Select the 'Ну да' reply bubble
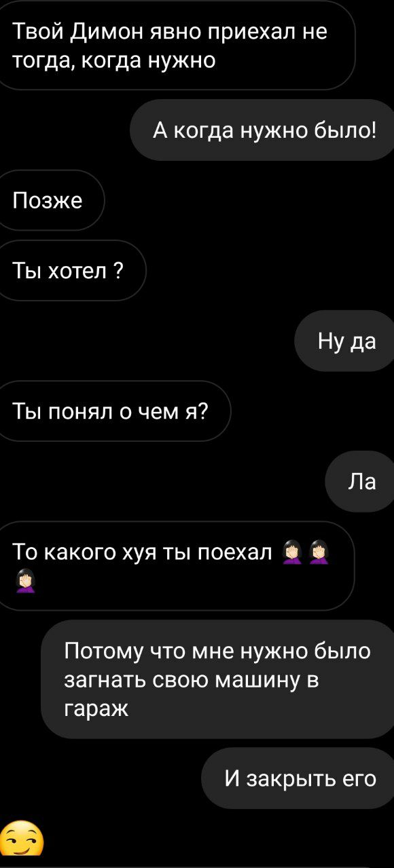The image size is (394, 868). click(x=344, y=341)
